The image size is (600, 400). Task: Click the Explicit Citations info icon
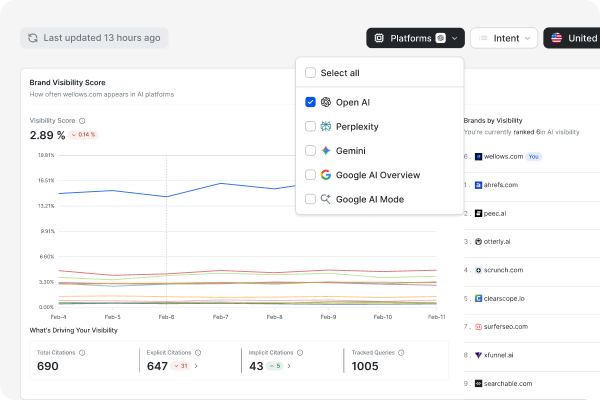(x=199, y=352)
